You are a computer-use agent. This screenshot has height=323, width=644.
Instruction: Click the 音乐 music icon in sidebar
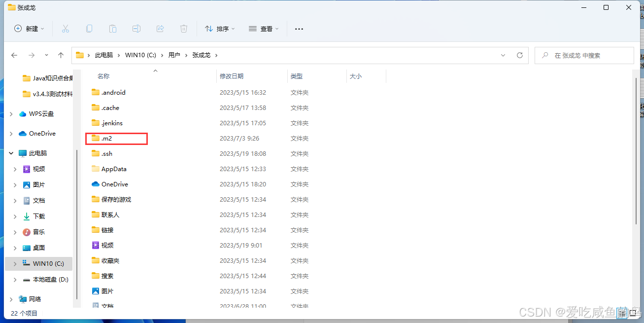pos(27,232)
